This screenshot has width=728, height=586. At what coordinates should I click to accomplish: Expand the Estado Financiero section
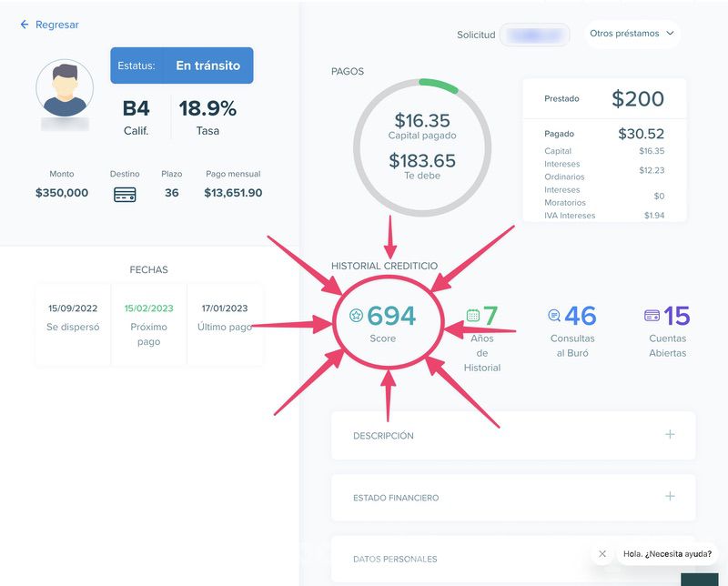click(669, 497)
